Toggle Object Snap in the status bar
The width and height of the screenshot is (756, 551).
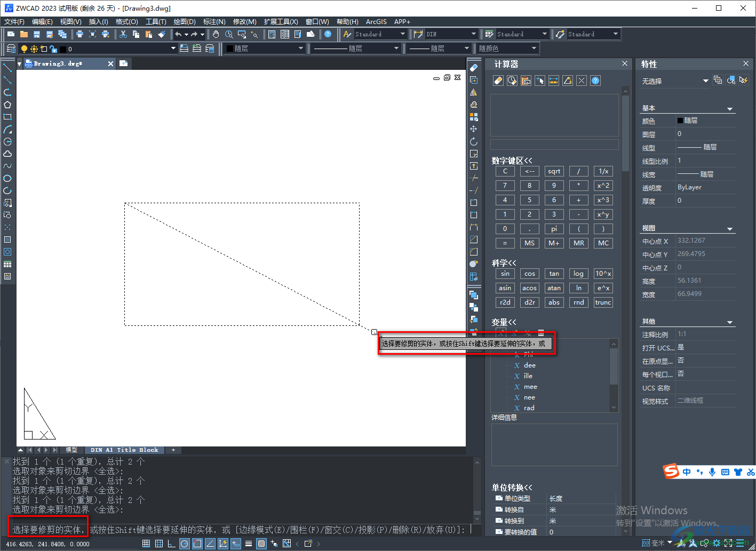[x=197, y=544]
